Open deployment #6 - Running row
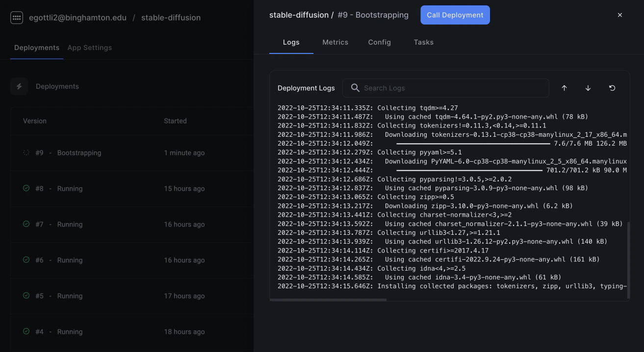The width and height of the screenshot is (644, 352). 131,260
